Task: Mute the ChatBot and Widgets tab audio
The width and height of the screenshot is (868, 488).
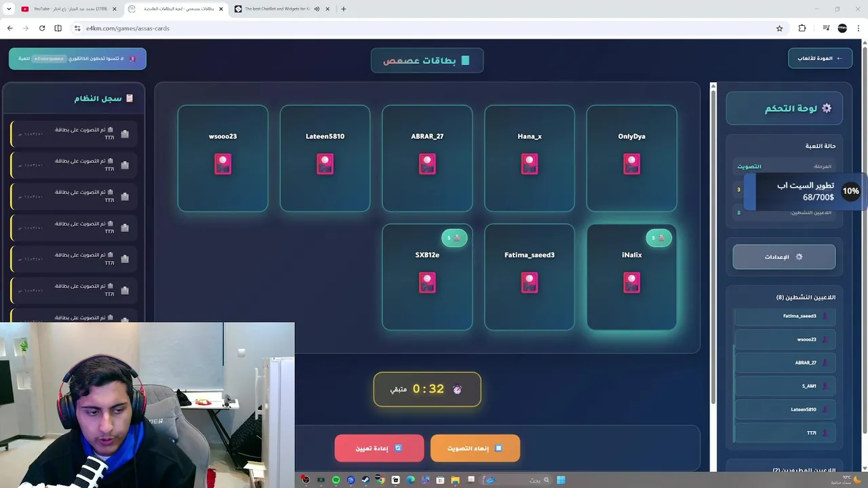Action: pyautogui.click(x=317, y=9)
